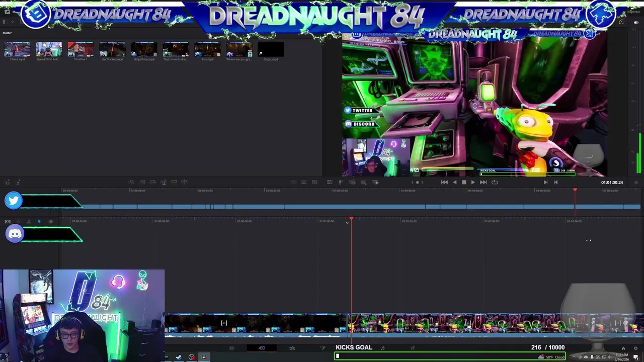Click the Smart Insert edit icon
The height and width of the screenshot is (362, 644).
132,182
